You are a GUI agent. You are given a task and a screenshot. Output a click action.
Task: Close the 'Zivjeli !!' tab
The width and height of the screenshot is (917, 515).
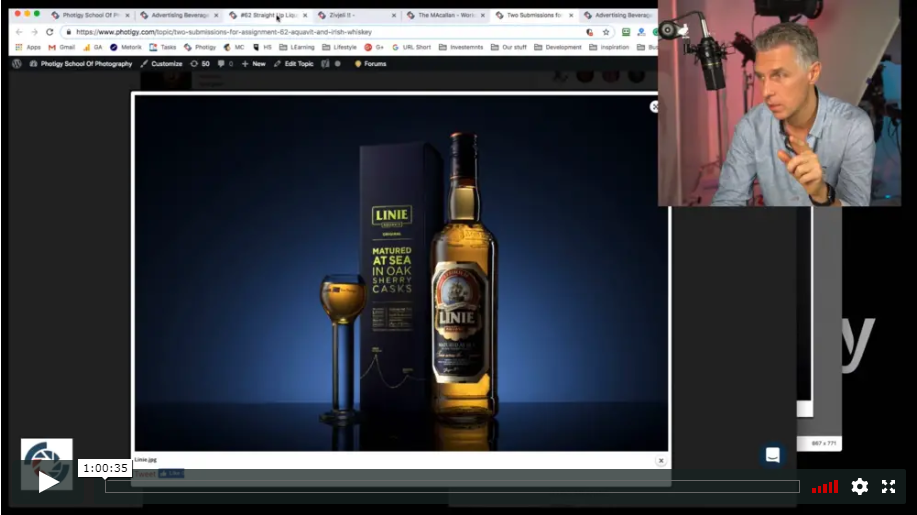pos(393,16)
